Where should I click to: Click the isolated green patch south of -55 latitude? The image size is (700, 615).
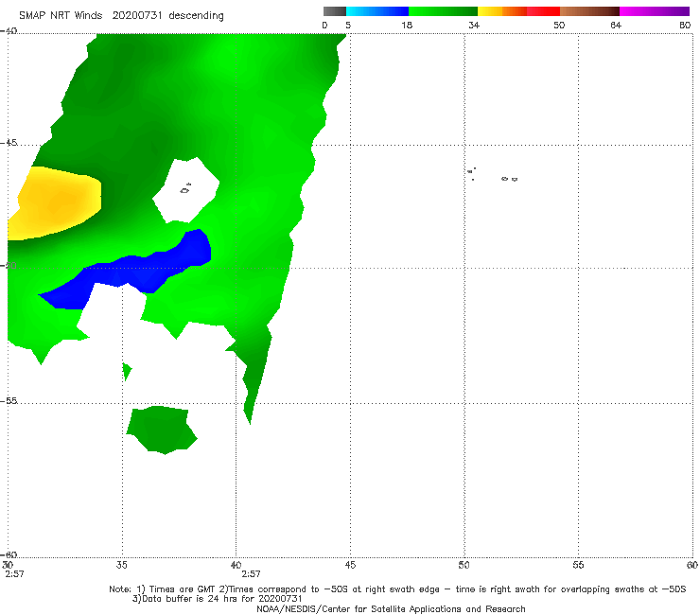point(162,430)
